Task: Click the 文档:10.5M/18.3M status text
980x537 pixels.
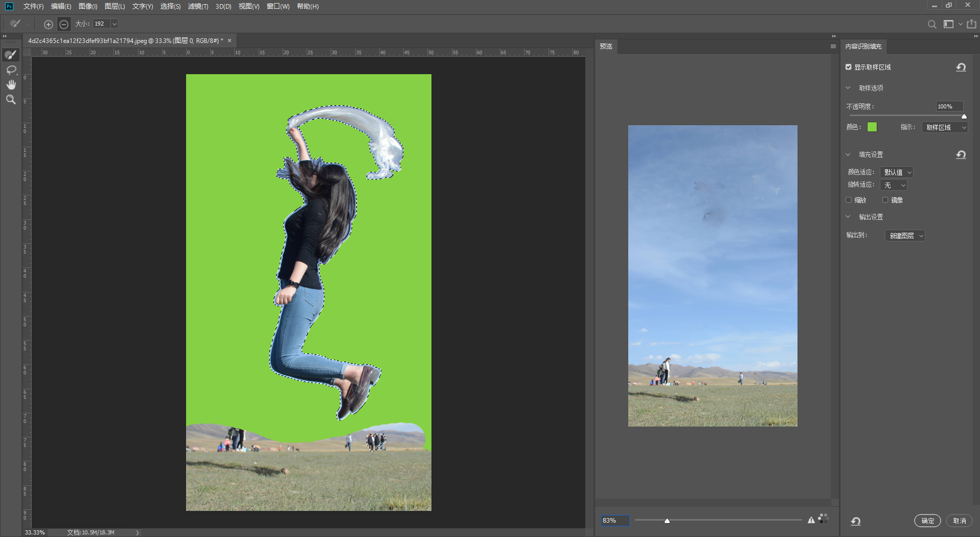Action: (91, 532)
